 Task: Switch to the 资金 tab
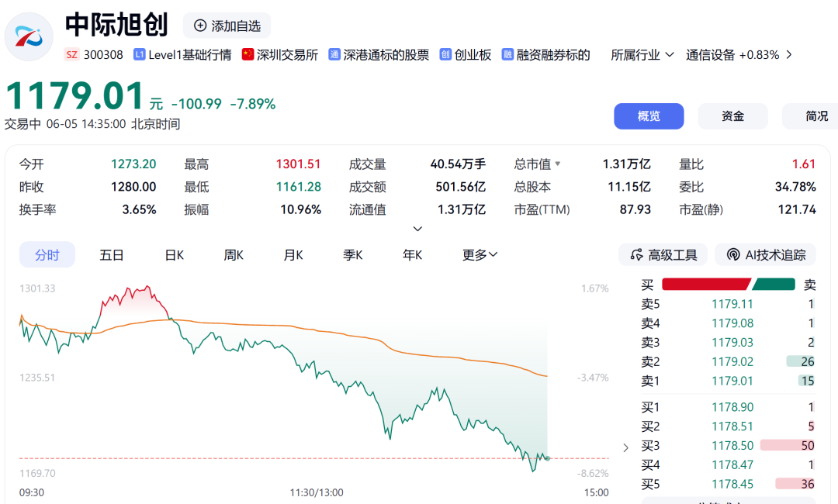coord(732,116)
